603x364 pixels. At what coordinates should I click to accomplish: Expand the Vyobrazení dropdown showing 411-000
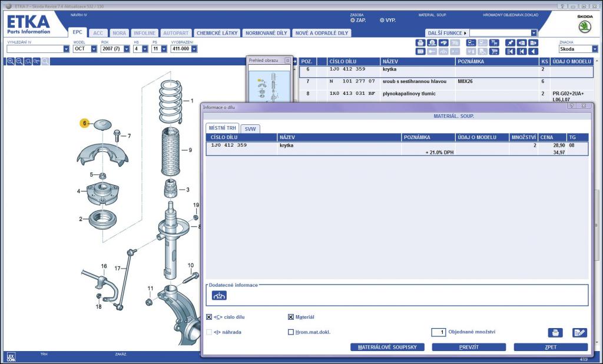pos(194,49)
